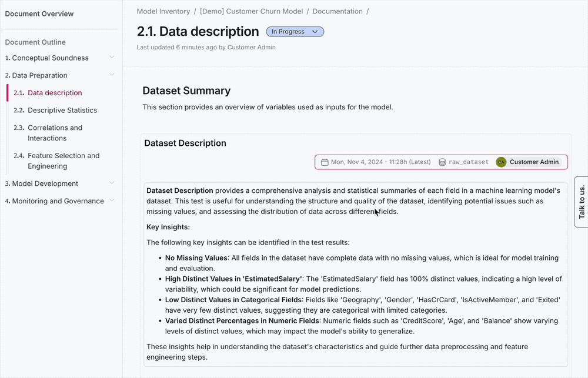Click the Documentation breadcrumb link
588x378 pixels.
pos(338,11)
